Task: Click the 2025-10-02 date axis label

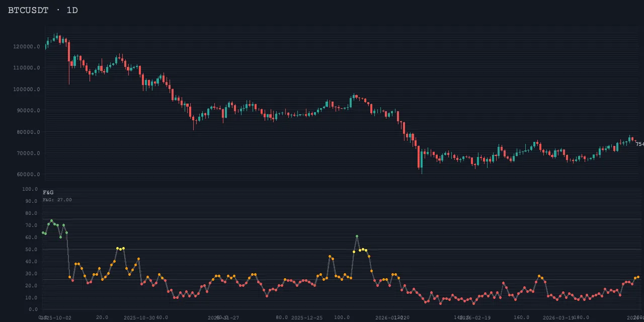Action: [56, 318]
